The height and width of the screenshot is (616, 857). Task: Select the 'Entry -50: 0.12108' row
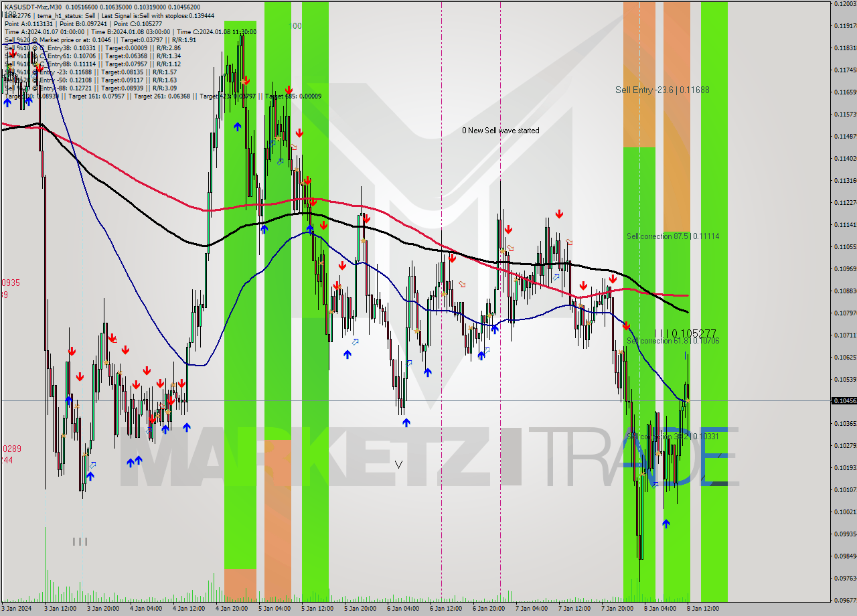(x=90, y=80)
